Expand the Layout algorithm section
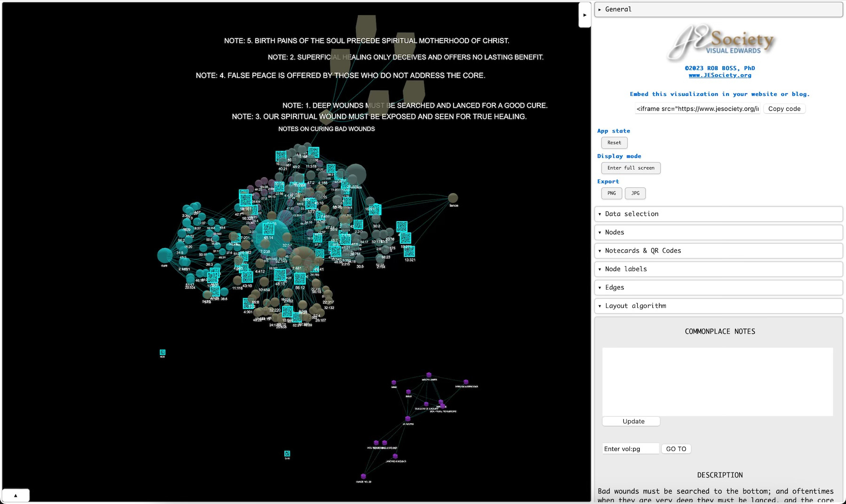Screen dimensions: 846x504 (718, 305)
